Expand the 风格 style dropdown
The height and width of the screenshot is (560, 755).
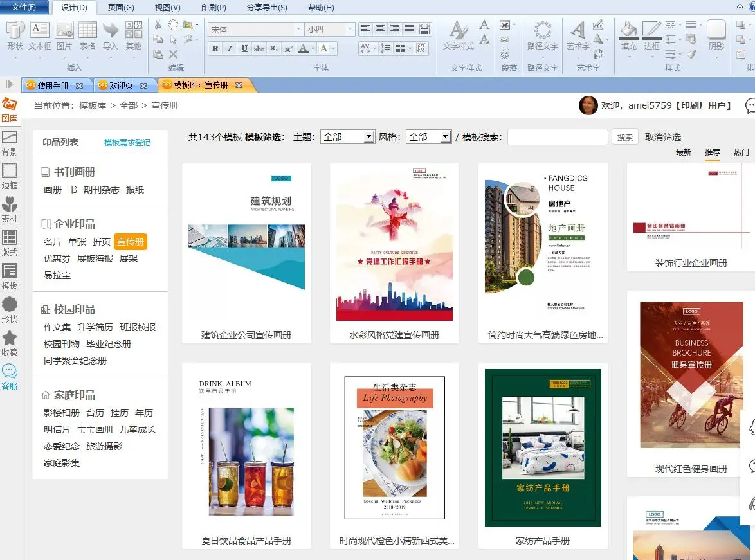445,137
